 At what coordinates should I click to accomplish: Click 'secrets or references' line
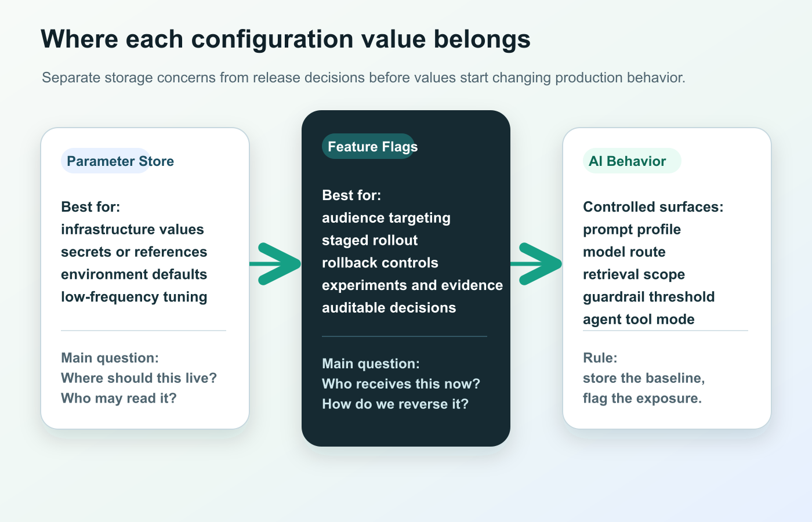[134, 252]
